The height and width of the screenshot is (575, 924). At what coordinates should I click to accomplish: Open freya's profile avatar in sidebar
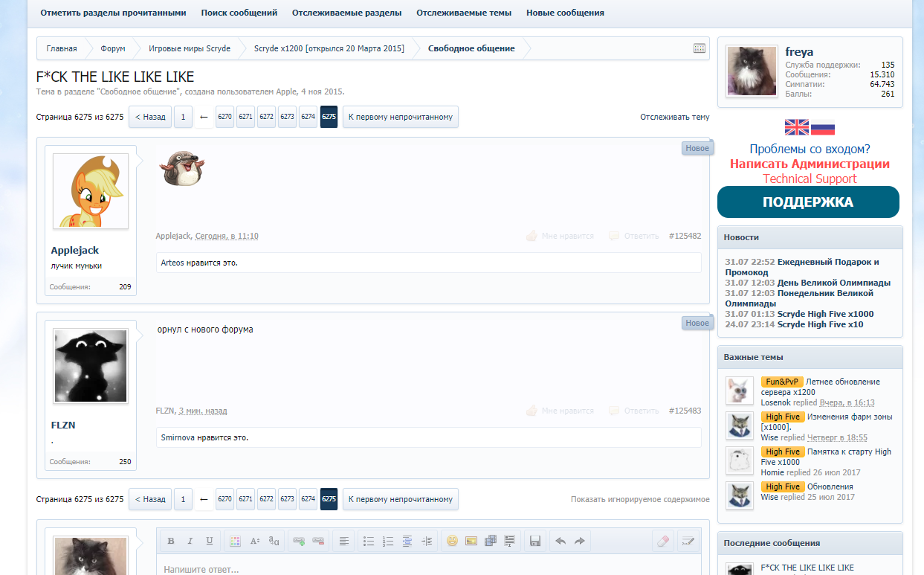[752, 71]
